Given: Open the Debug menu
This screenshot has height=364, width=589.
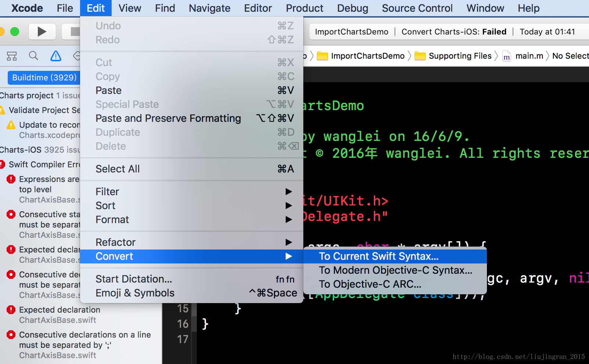Looking at the screenshot, I should coord(353,8).
